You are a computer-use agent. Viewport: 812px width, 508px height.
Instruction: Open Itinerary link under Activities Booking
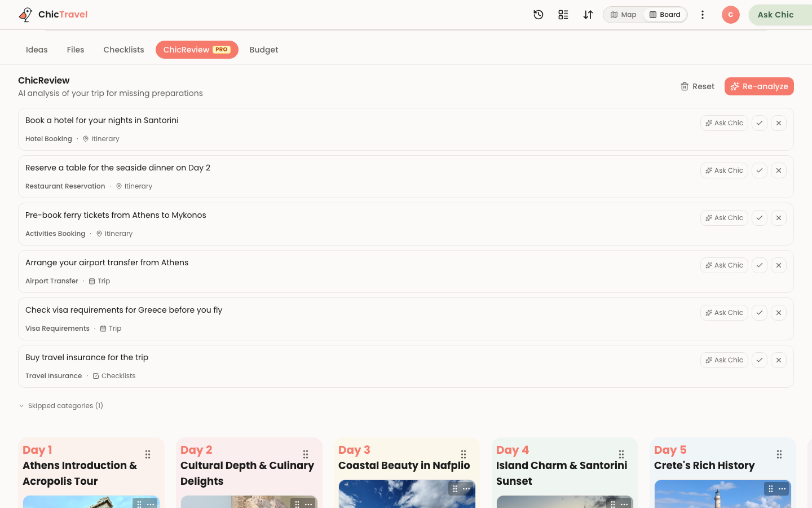tap(114, 234)
